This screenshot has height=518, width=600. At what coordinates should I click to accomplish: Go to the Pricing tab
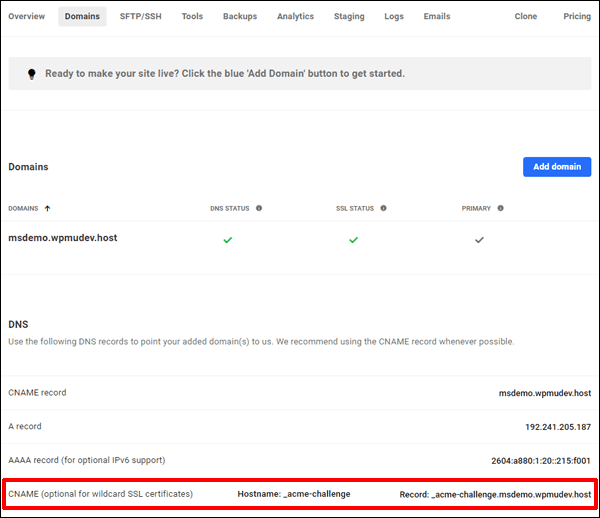pyautogui.click(x=577, y=16)
